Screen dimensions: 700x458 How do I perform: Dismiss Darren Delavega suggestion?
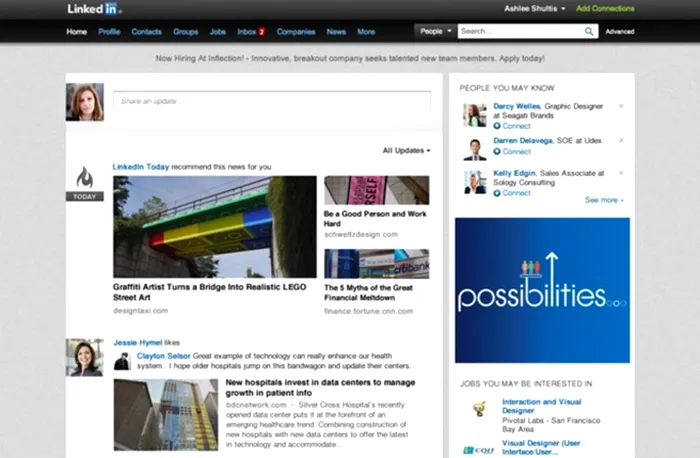pos(621,140)
